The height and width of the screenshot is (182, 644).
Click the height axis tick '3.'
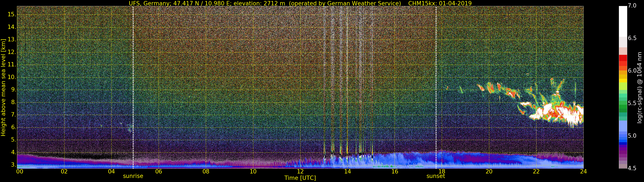13,165
